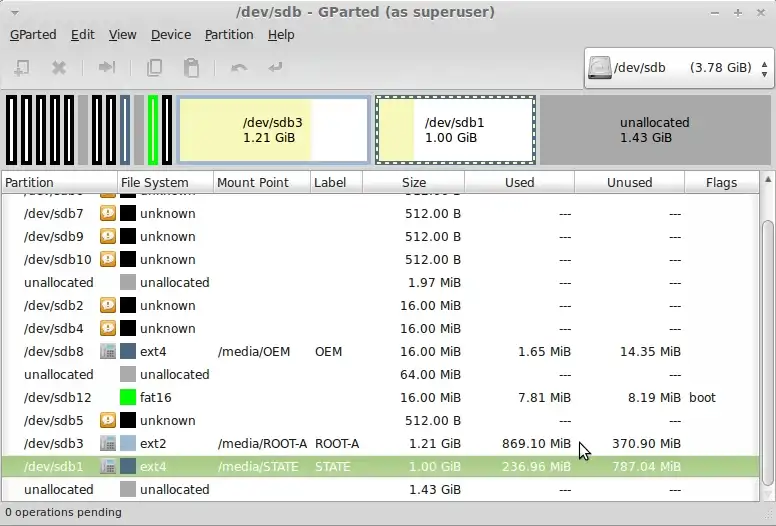Click the mounted key icon for /dev/sdb8
Screen dimensions: 776x526
108,352
